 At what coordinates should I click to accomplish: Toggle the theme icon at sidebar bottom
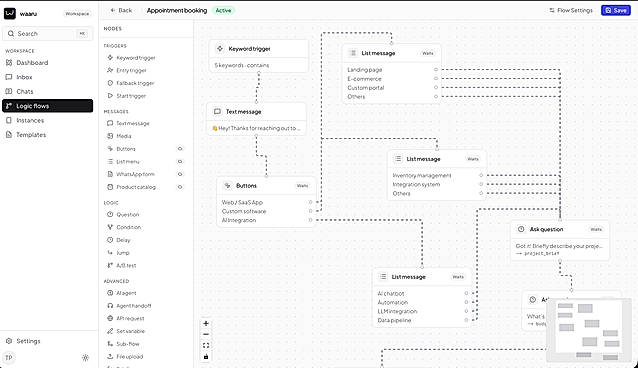click(85, 358)
